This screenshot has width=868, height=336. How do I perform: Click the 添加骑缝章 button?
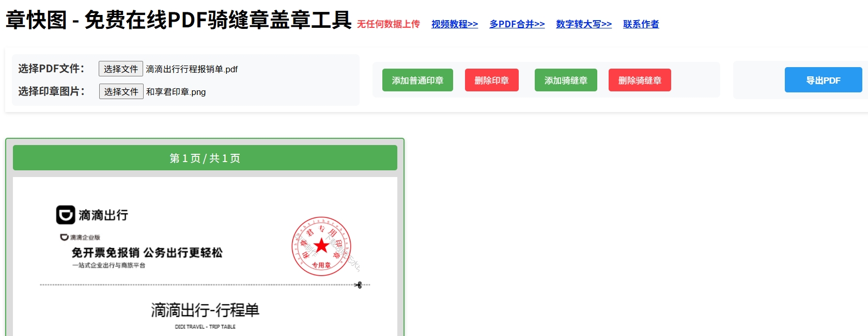pos(566,80)
